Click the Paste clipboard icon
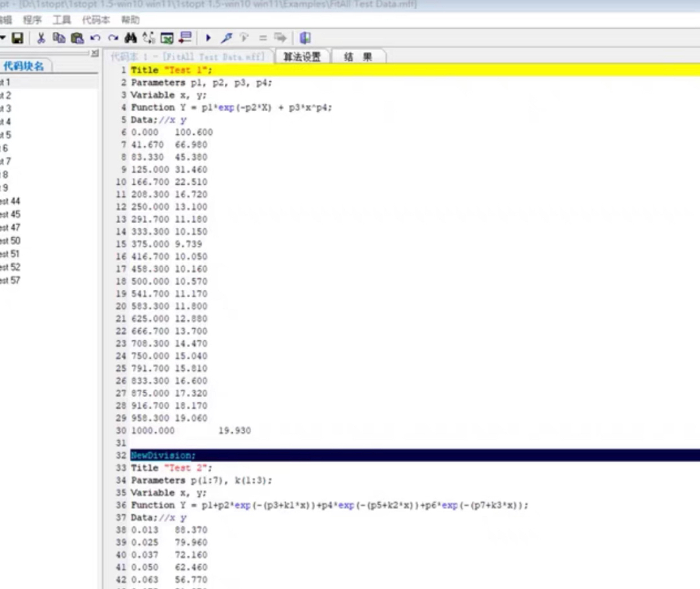 [77, 38]
